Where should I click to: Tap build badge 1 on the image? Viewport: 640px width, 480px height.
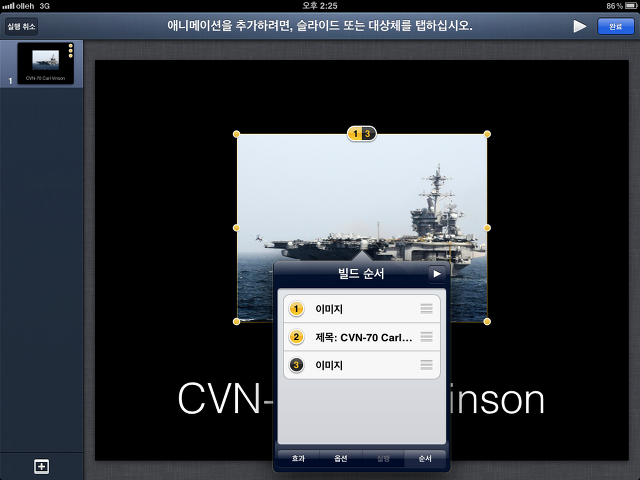point(356,133)
